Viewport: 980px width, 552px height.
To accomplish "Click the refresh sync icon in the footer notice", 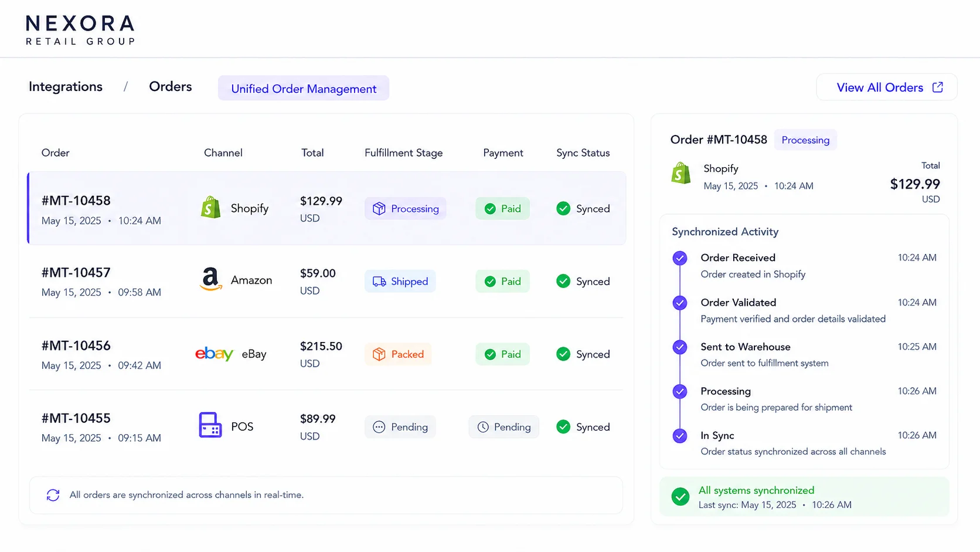I will coord(53,495).
